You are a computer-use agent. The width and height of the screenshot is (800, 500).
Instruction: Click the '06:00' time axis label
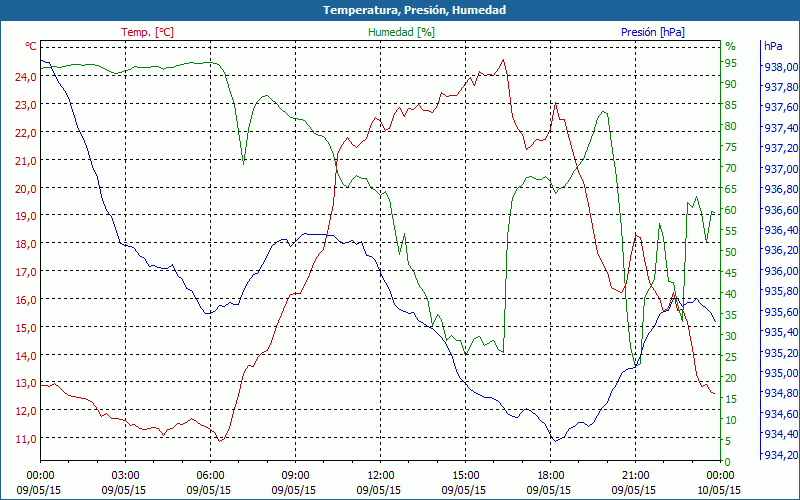click(x=210, y=476)
